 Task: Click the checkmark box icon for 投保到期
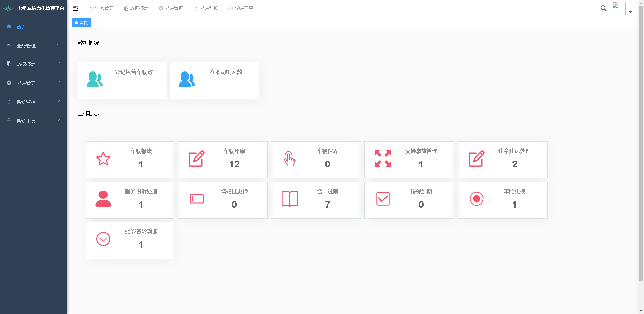(x=383, y=199)
